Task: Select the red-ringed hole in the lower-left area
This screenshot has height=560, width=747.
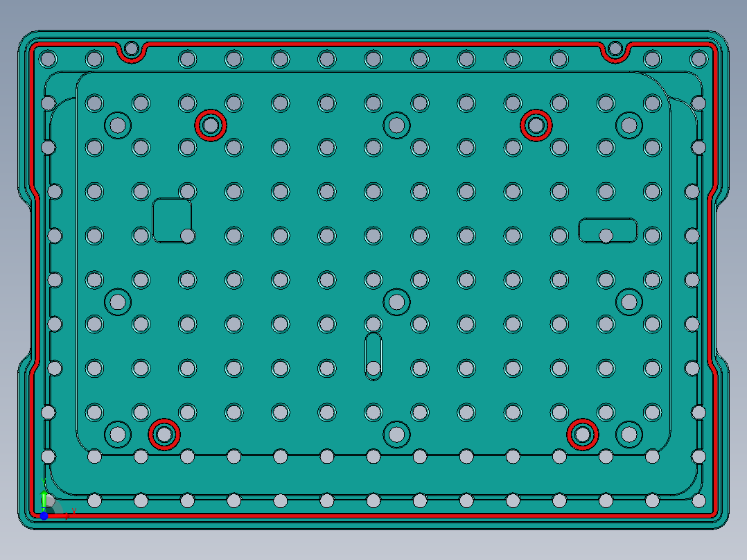Action: pos(164,434)
